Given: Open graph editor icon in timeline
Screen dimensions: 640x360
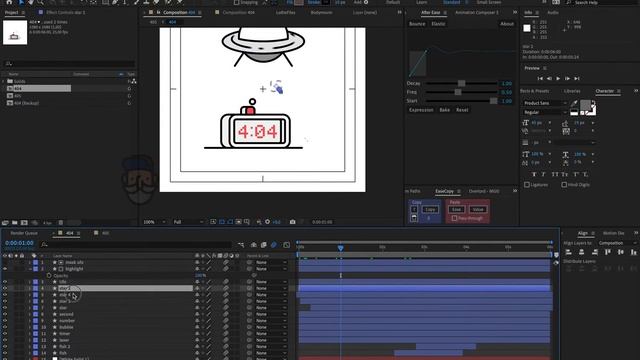Looking at the screenshot, I should click(287, 245).
